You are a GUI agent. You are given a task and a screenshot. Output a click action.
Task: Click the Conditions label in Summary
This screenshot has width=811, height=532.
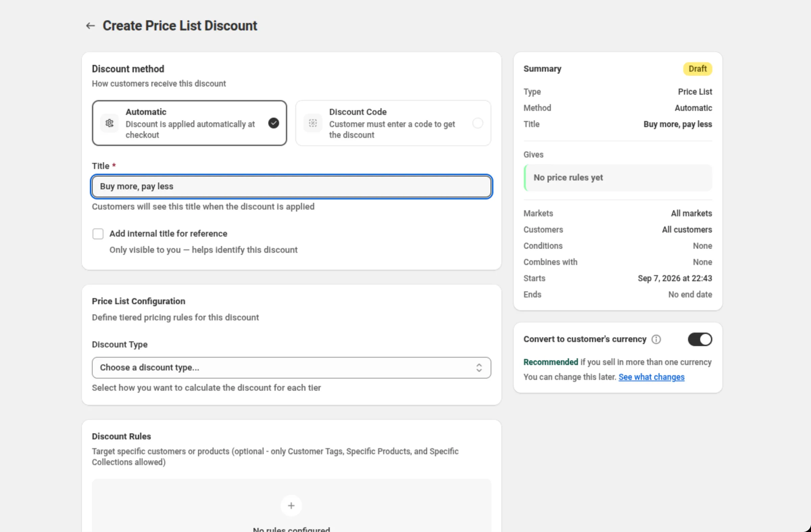543,246
